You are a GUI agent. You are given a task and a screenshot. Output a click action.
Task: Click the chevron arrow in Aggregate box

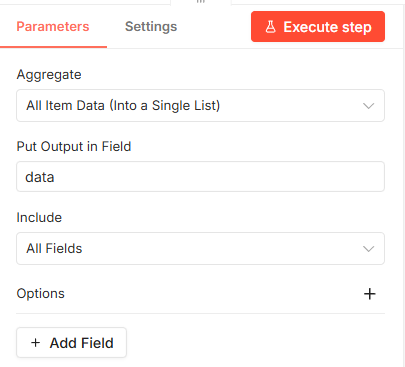click(368, 106)
